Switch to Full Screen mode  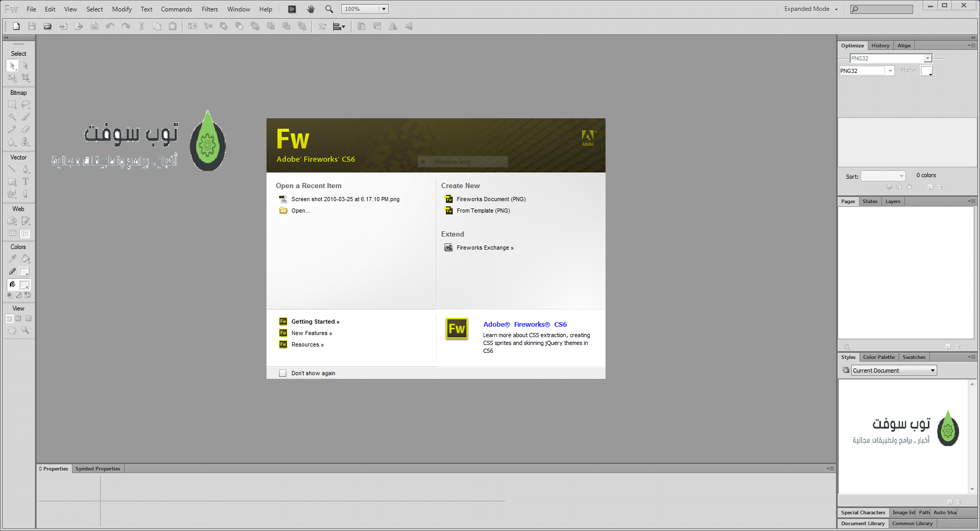(28, 318)
